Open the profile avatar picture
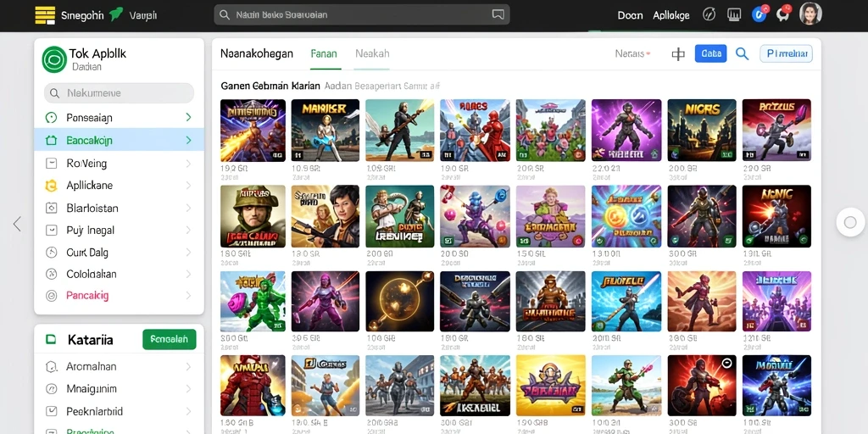 coord(810,14)
